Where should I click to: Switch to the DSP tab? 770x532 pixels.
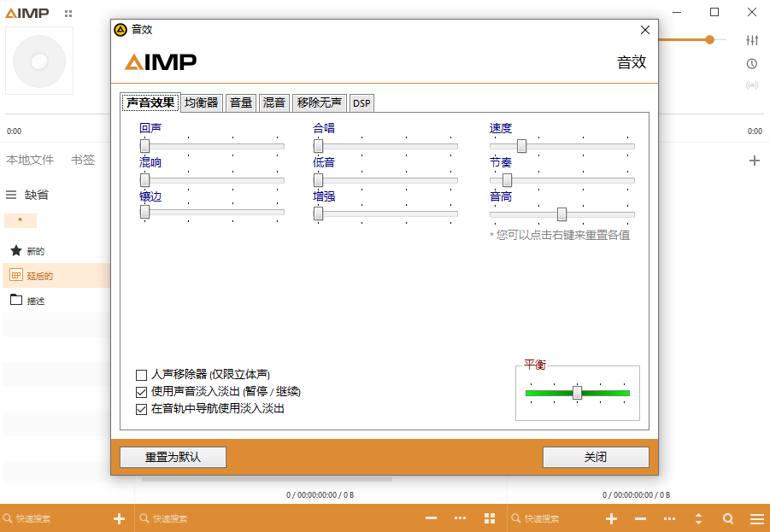361,103
